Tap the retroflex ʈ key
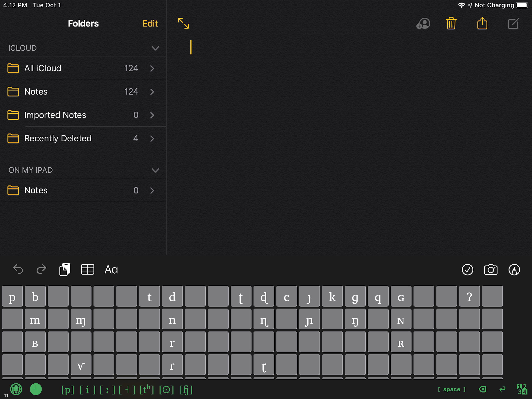The height and width of the screenshot is (399, 532). 241,296
